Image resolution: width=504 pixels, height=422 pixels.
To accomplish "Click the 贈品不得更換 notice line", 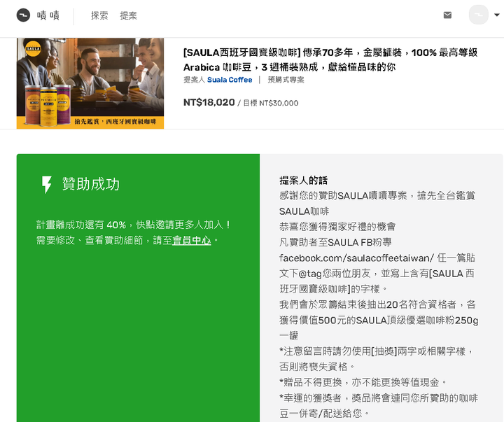I will point(363,382).
